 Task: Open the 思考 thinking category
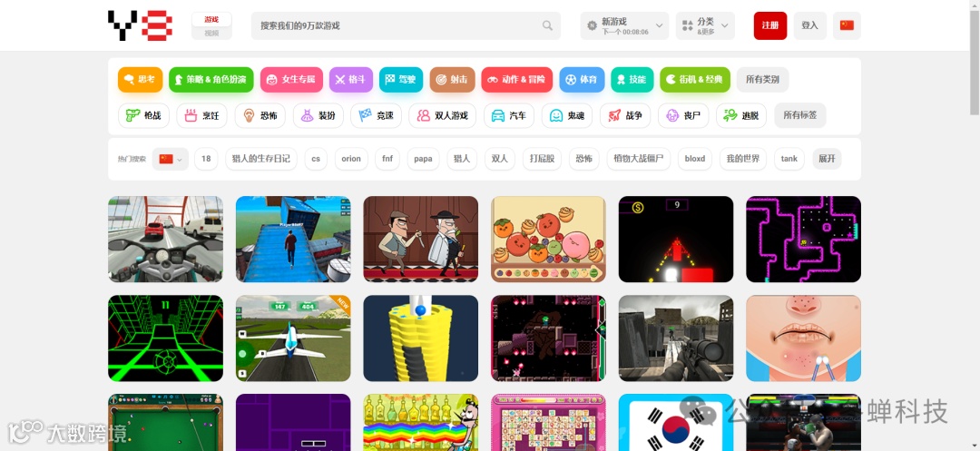click(140, 80)
